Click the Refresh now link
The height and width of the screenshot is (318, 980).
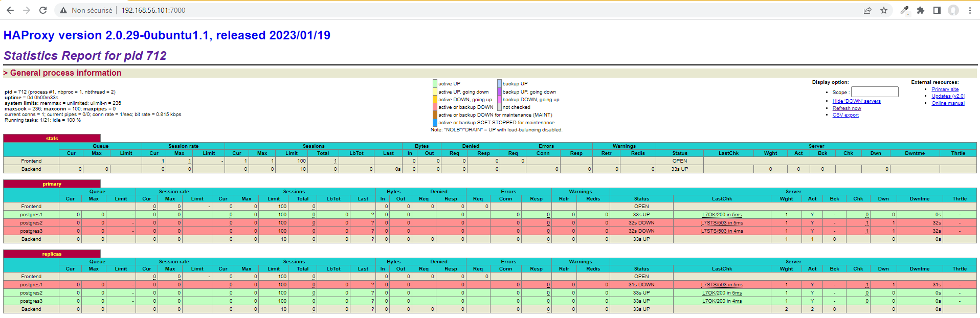(847, 108)
